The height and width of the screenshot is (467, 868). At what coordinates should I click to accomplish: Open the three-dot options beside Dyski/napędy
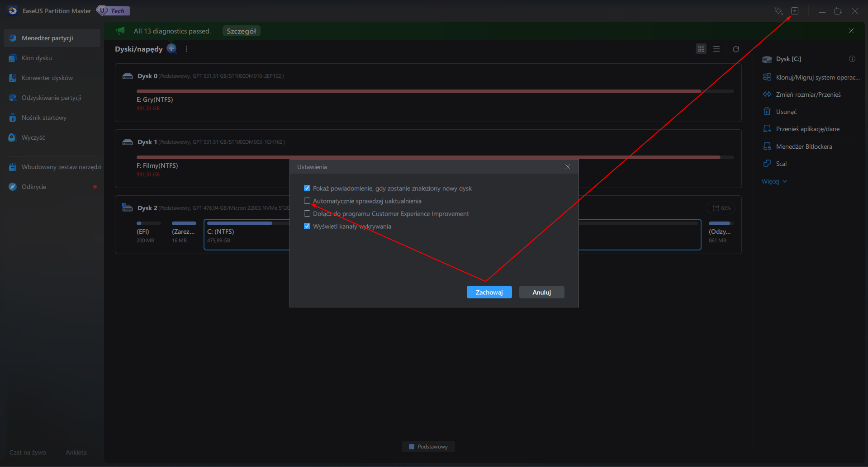pos(186,49)
